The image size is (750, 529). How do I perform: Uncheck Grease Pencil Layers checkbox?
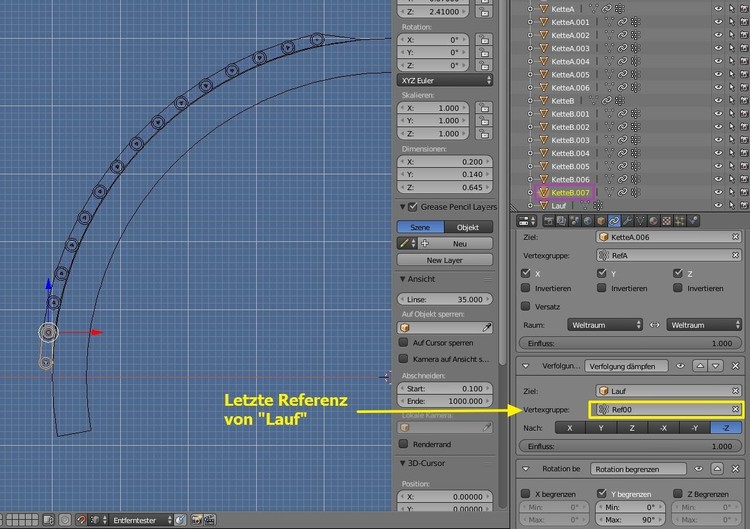tap(413, 207)
